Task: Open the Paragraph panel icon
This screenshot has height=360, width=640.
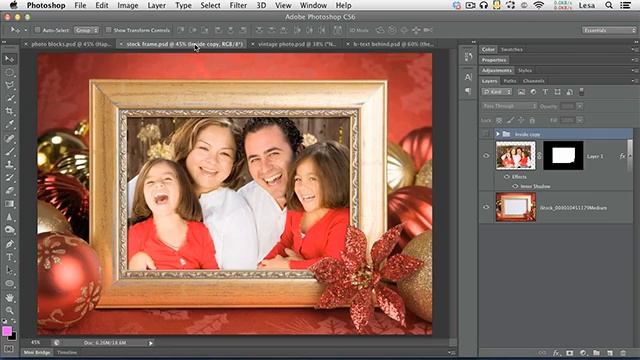Action: coord(468,91)
